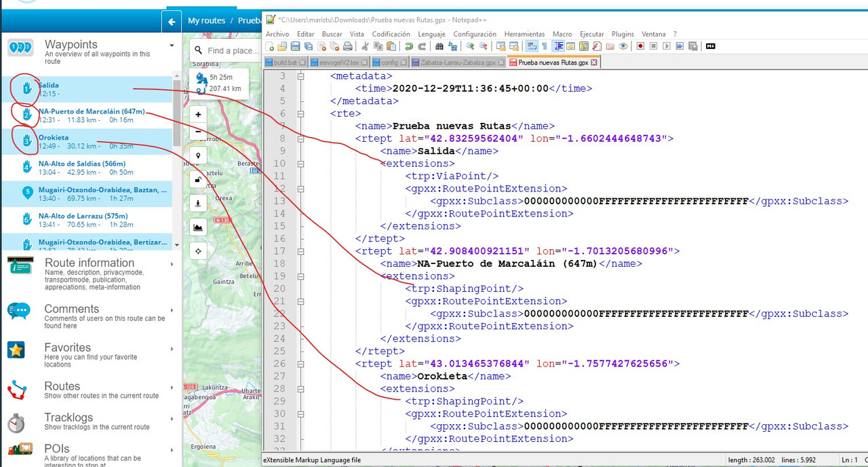This screenshot has width=868, height=467.
Task: Collapse the Waypoints panel dropdown arrow
Action: (x=172, y=46)
